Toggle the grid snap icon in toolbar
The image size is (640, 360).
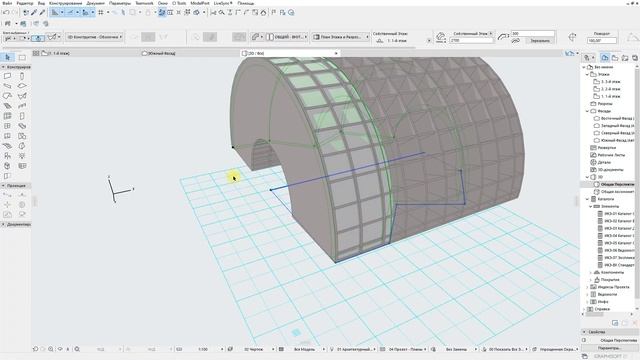(x=100, y=13)
